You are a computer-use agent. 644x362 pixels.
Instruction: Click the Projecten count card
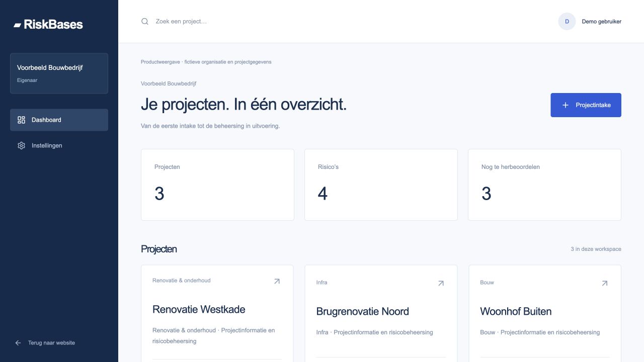click(217, 185)
